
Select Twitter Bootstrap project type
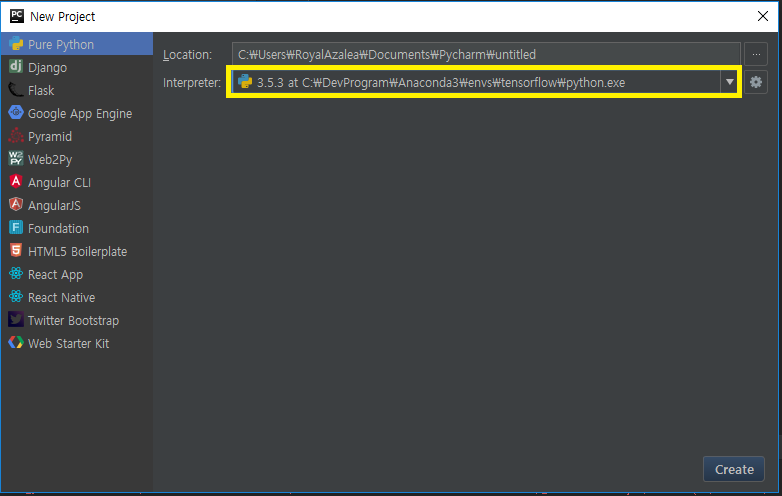point(77,320)
